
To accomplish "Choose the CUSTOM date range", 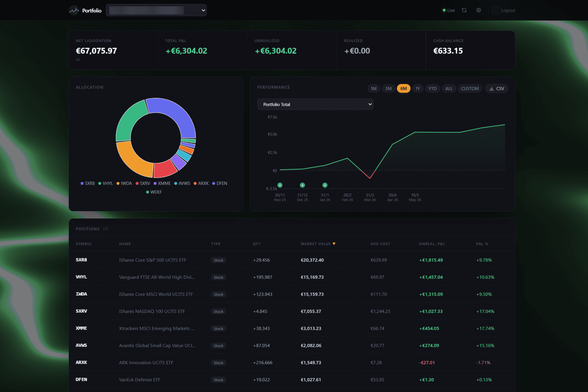I will pos(470,89).
